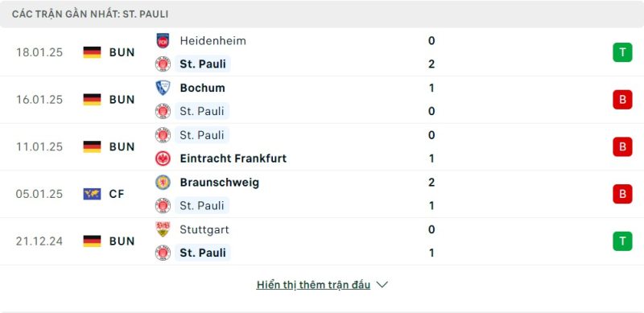Click Hiển thị thêm trận đấu link
This screenshot has width=644, height=313.
click(313, 285)
